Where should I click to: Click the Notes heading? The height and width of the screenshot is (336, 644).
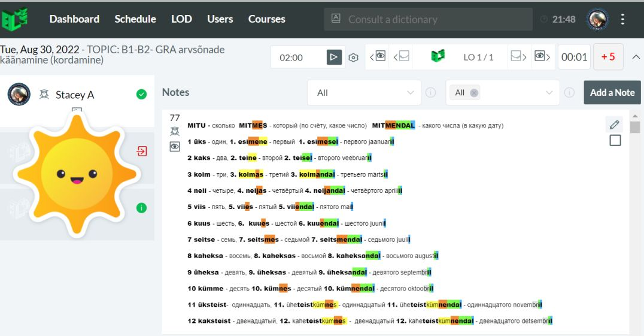pos(176,92)
